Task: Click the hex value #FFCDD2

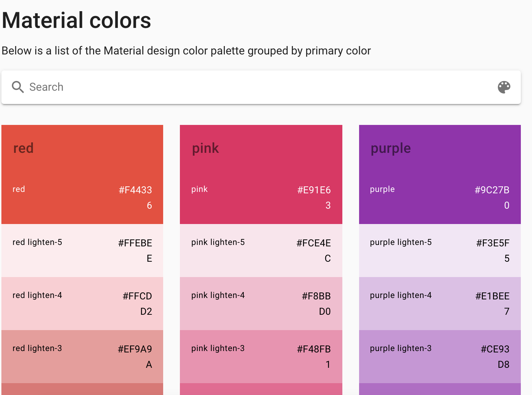Action: coord(137,304)
